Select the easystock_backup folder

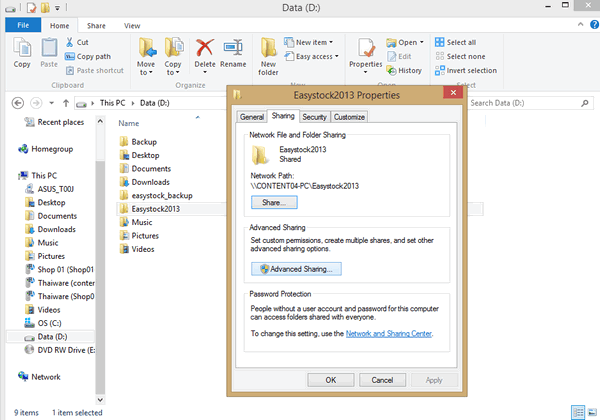click(156, 195)
